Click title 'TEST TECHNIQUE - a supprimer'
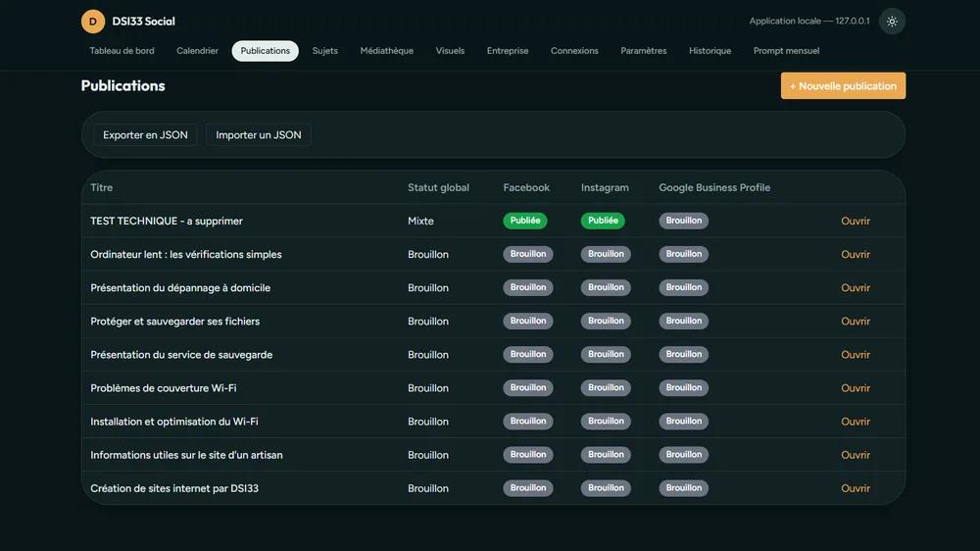980x551 pixels. coord(167,221)
